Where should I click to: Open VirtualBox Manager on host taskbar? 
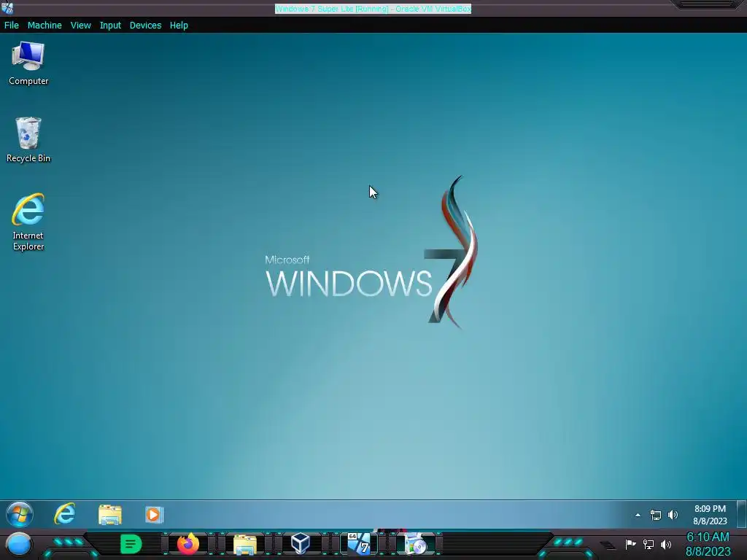tap(301, 543)
